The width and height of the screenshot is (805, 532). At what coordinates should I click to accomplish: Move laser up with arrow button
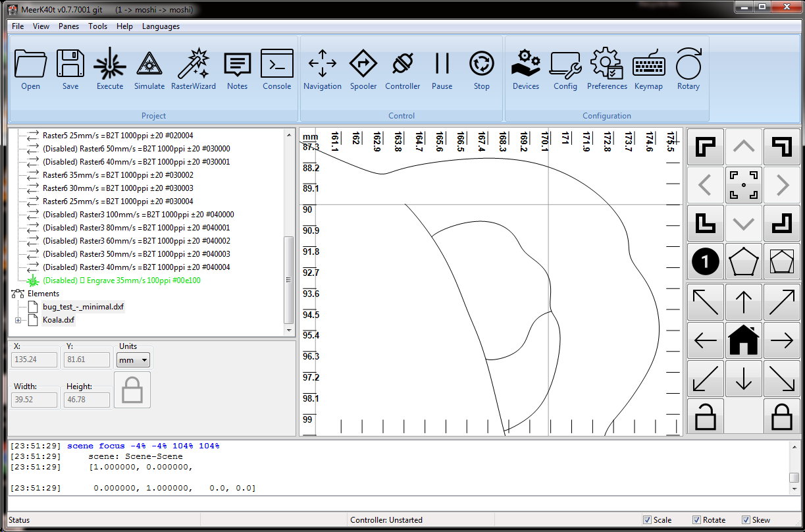pyautogui.click(x=744, y=302)
